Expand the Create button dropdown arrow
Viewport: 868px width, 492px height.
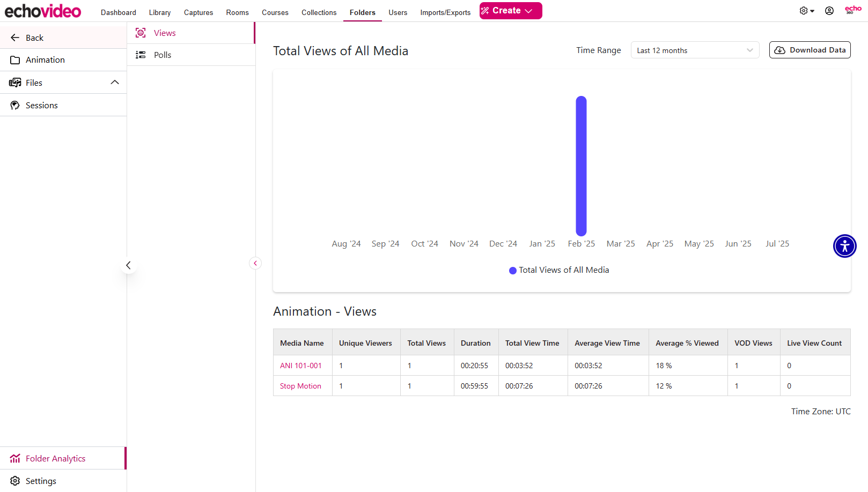(x=529, y=11)
